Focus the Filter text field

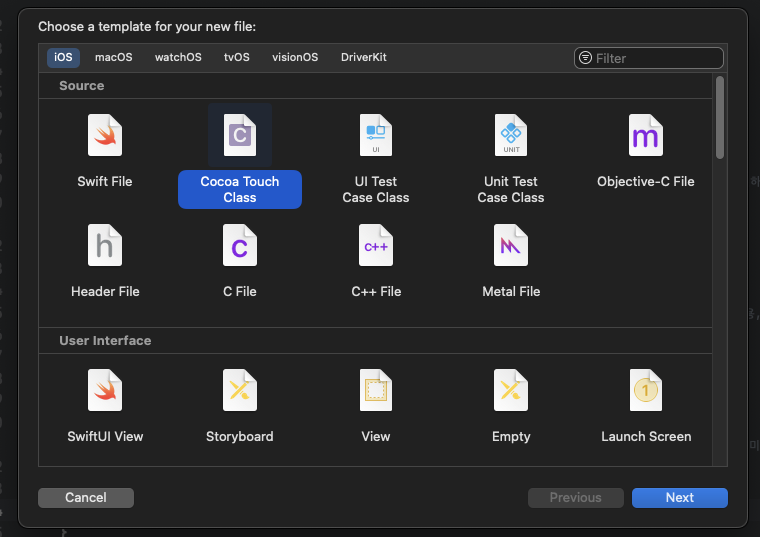[x=649, y=58]
